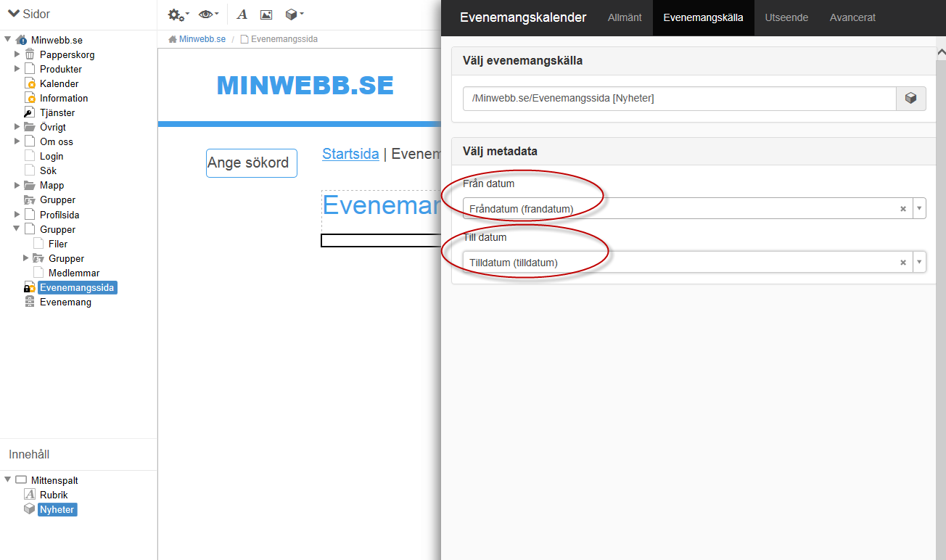This screenshot has height=560, width=946.
Task: Expand the Om oss tree node
Action: coord(17,141)
